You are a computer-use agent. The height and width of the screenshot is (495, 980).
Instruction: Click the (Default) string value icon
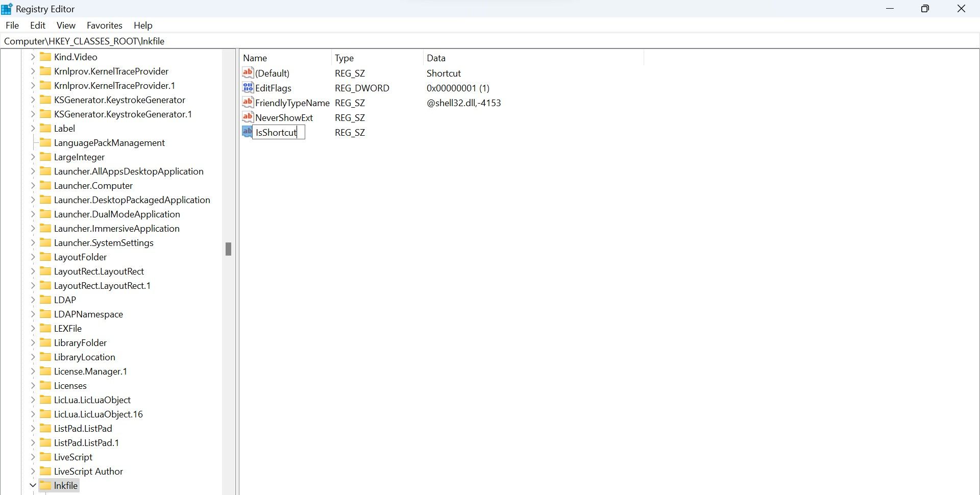coord(248,72)
